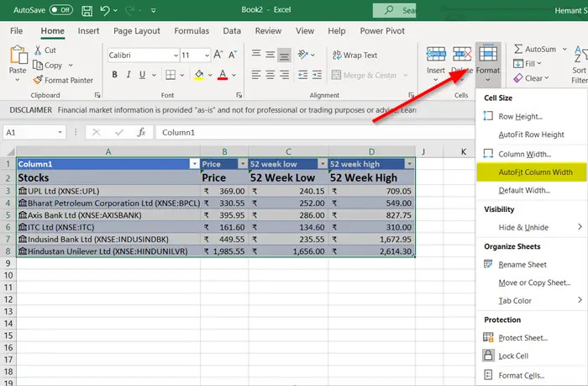Open the Insert Function fx button
588x386 pixels.
click(141, 132)
